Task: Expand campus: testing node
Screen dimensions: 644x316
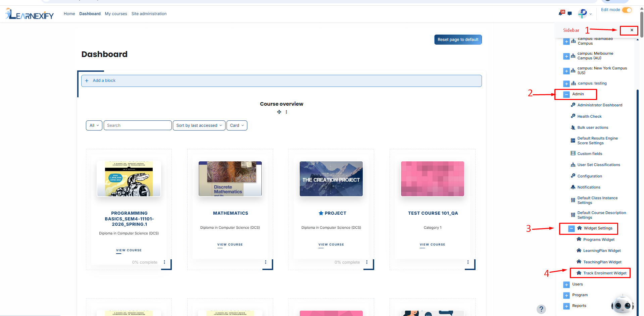Action: tap(566, 84)
